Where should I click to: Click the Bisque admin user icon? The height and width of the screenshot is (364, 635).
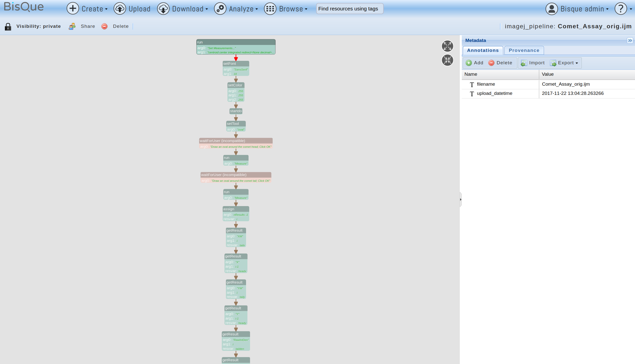pos(551,9)
